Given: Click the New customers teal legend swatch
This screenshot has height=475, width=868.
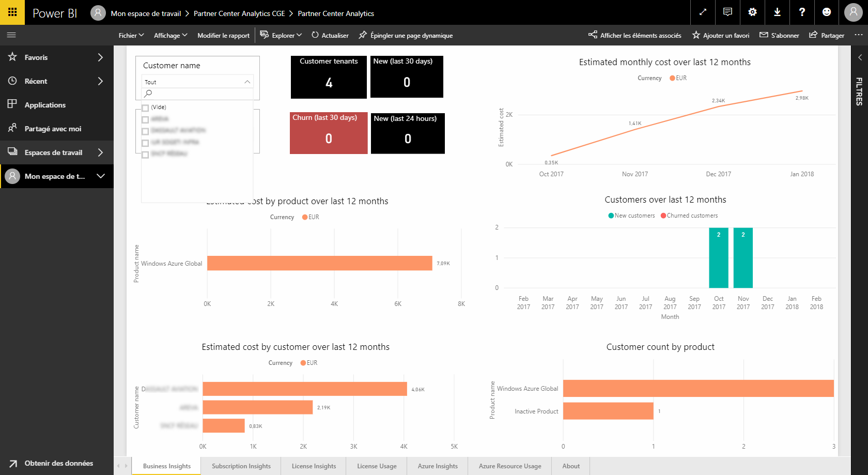Looking at the screenshot, I should (611, 216).
